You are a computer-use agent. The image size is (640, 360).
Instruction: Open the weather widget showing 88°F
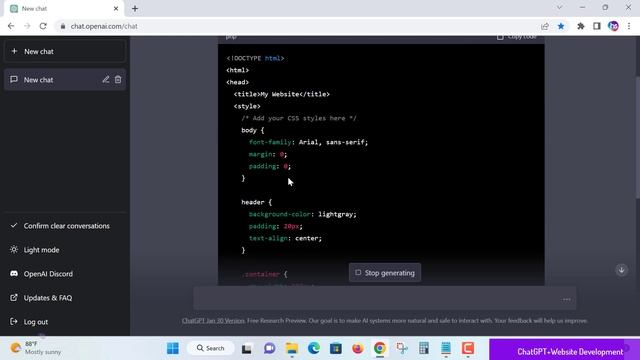pyautogui.click(x=36, y=348)
